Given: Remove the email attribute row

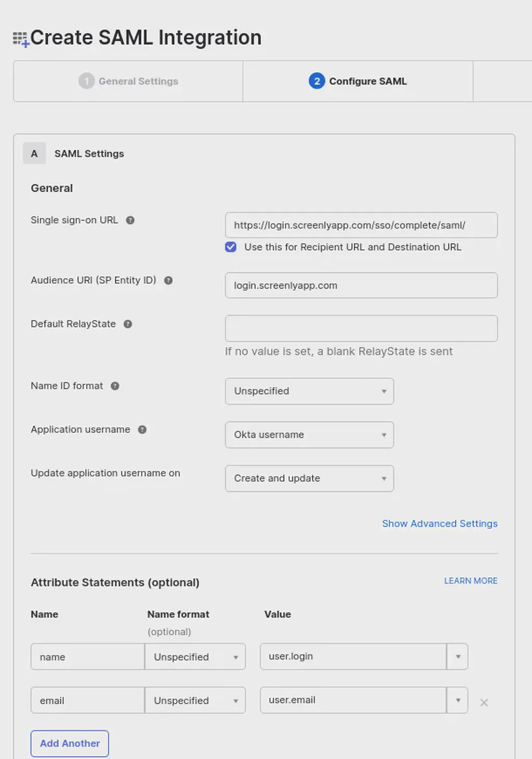Looking at the screenshot, I should click(x=484, y=702).
